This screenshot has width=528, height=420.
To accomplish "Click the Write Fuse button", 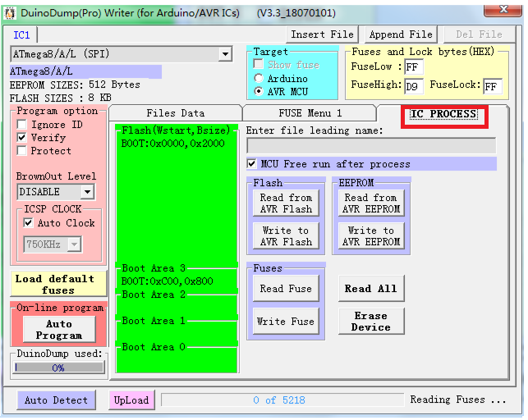I will (x=286, y=321).
